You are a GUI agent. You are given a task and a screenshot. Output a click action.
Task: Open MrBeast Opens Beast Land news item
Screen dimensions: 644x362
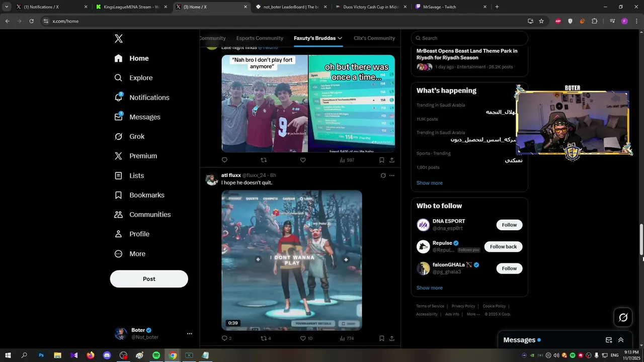coord(469,59)
